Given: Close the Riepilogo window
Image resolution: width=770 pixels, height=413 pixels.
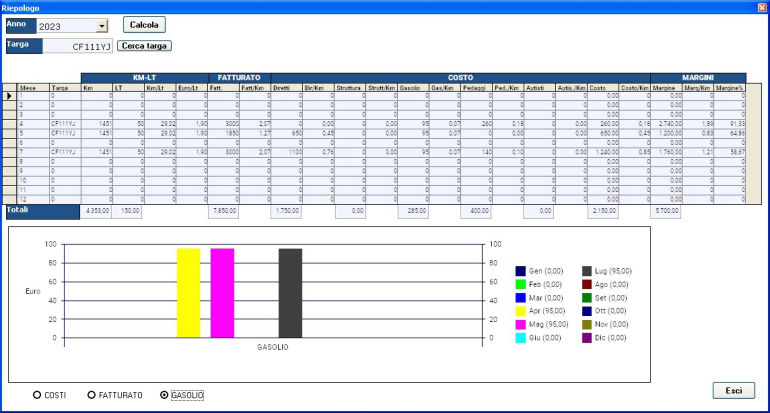Looking at the screenshot, I should [761, 6].
